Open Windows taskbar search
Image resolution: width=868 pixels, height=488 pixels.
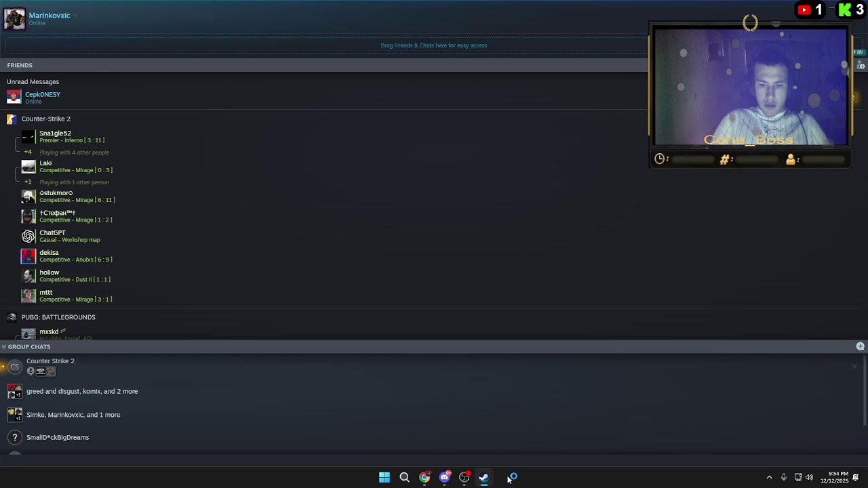click(x=404, y=477)
